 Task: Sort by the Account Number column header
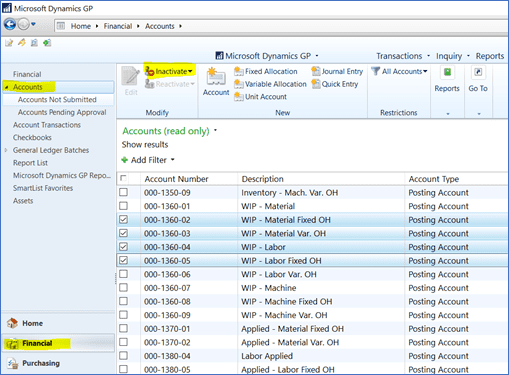coord(189,179)
